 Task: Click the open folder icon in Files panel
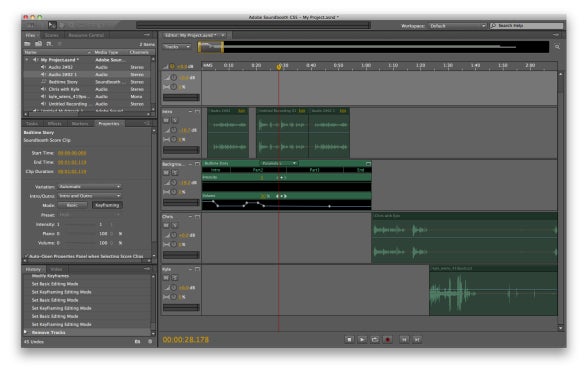pos(27,44)
